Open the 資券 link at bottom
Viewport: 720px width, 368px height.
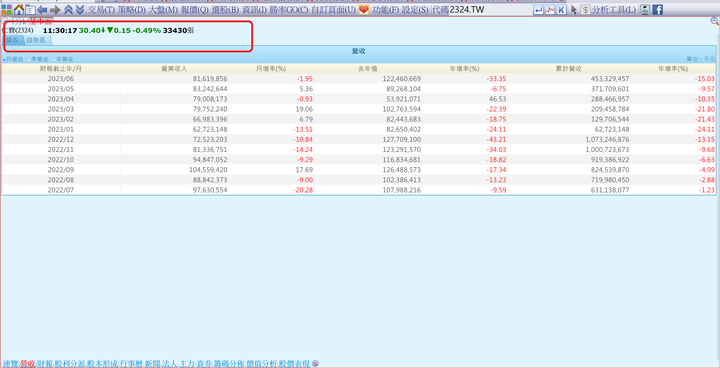204,363
